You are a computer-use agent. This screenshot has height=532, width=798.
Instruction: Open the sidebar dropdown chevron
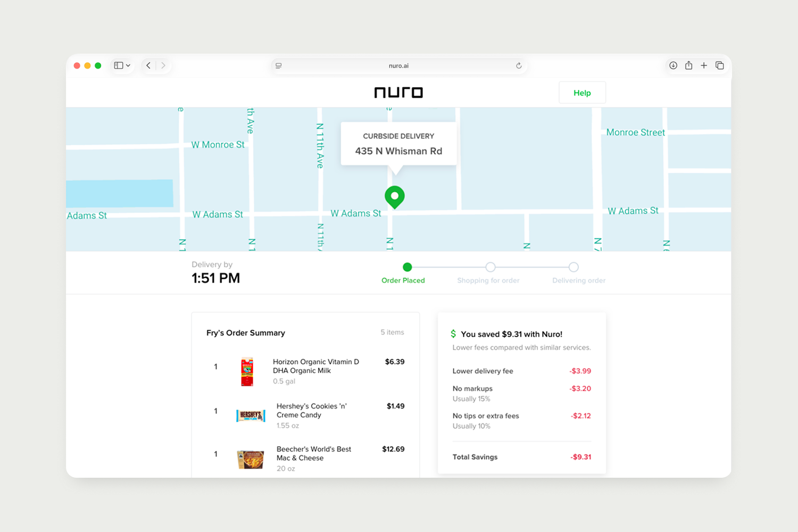coord(128,65)
